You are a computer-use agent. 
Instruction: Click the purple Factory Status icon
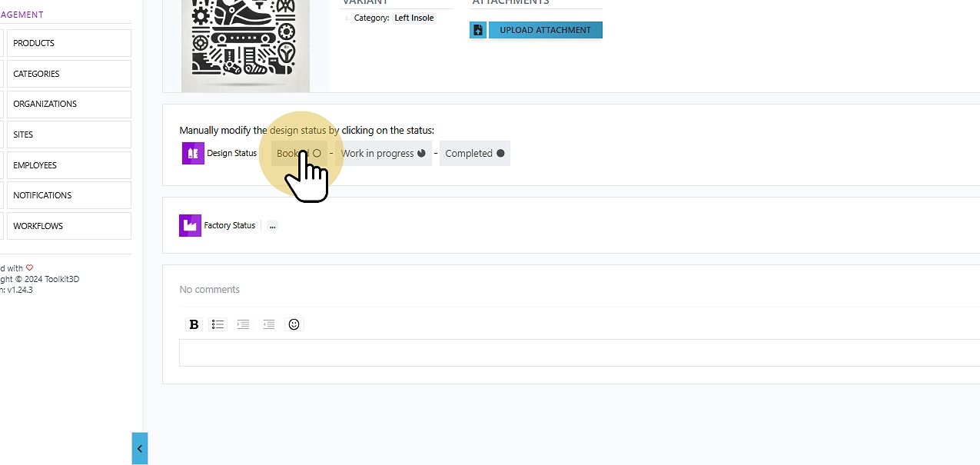[190, 225]
